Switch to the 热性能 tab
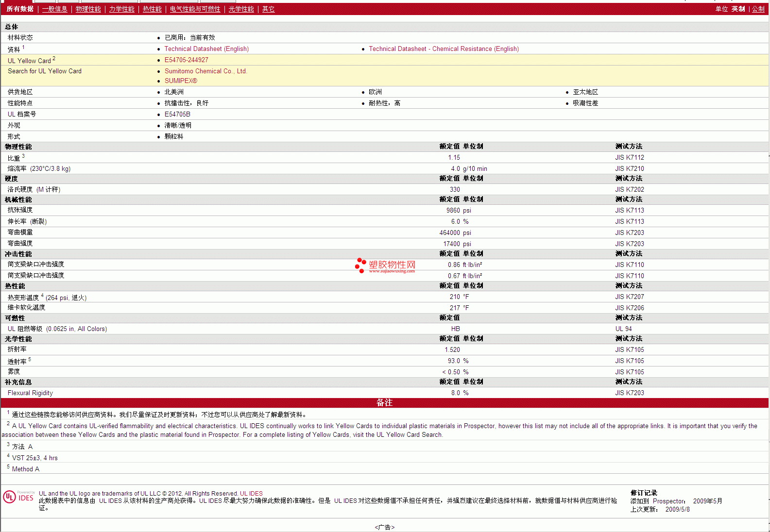This screenshot has width=770, height=532. click(x=152, y=9)
